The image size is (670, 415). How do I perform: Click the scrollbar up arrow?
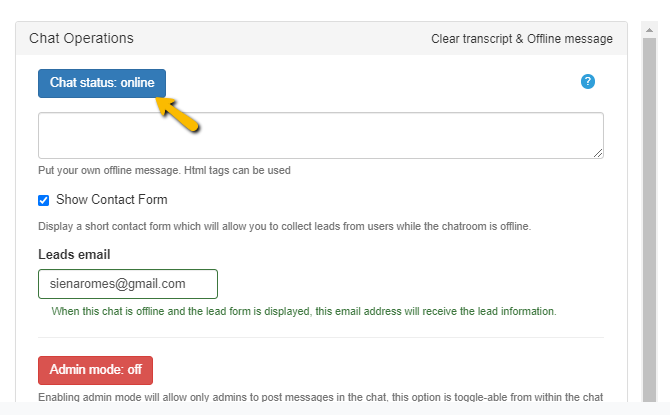click(x=649, y=30)
